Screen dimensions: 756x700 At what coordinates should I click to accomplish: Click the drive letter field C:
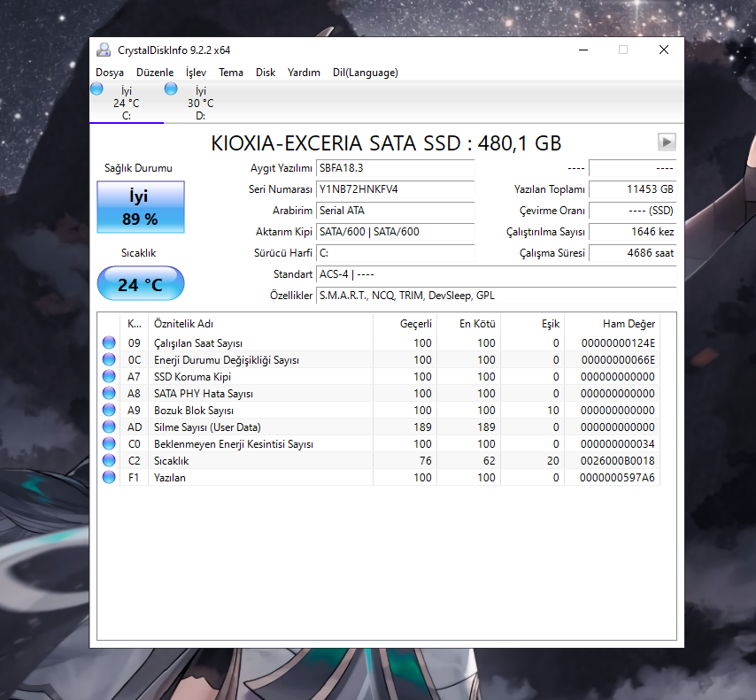[396, 252]
